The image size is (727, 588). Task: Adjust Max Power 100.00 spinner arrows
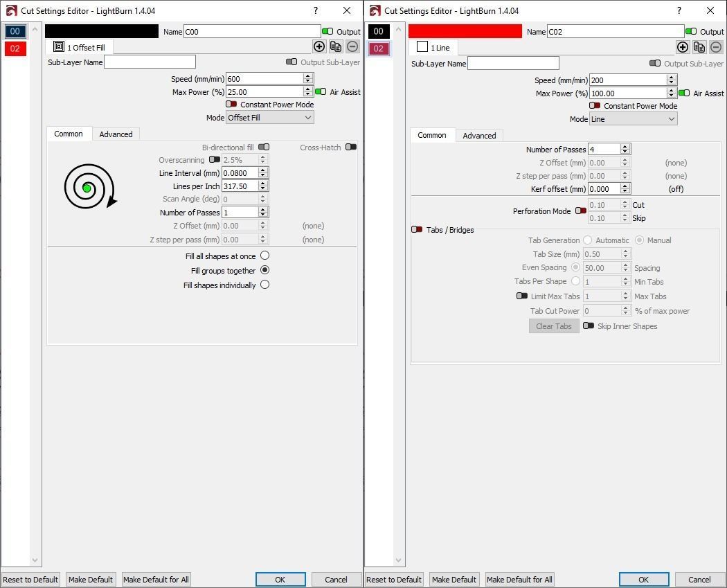(672, 93)
